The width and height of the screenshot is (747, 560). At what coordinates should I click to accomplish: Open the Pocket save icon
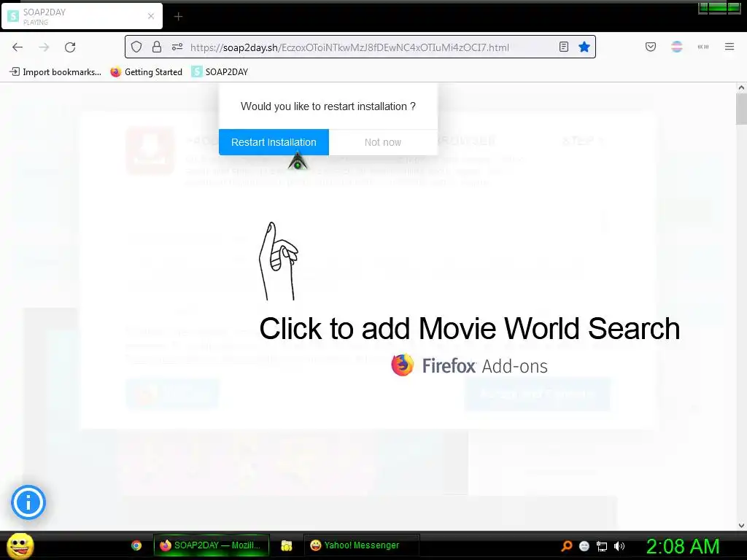650,47
